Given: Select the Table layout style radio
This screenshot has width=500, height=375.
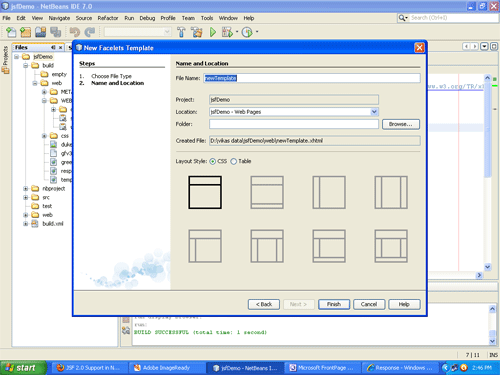Looking at the screenshot, I should click(234, 161).
